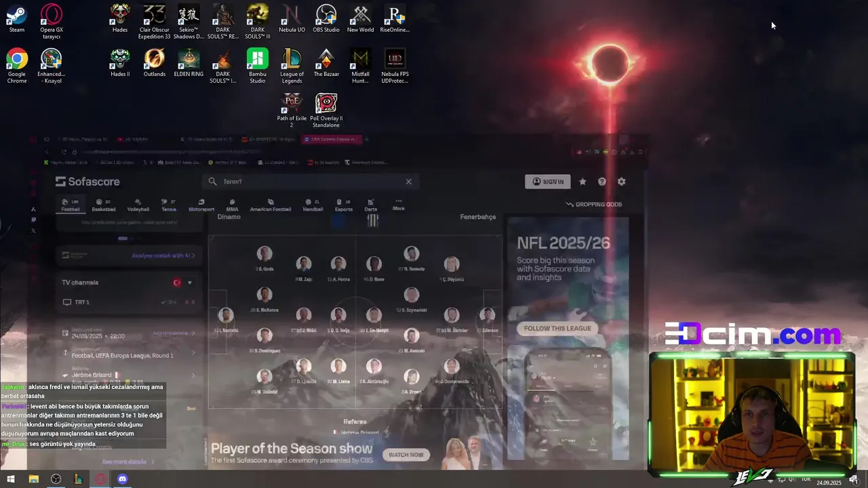Switch to the Darts sport tab
This screenshot has width=868, height=488.
(x=371, y=205)
